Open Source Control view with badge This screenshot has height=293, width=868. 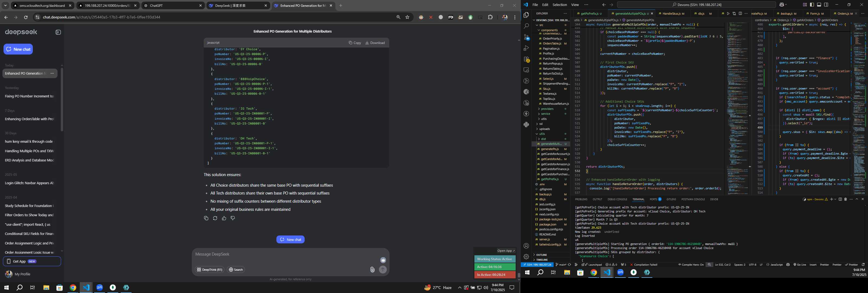(526, 37)
